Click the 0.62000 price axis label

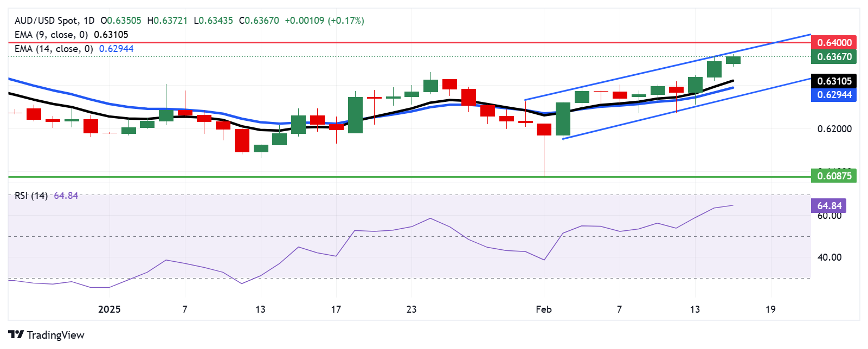point(834,129)
